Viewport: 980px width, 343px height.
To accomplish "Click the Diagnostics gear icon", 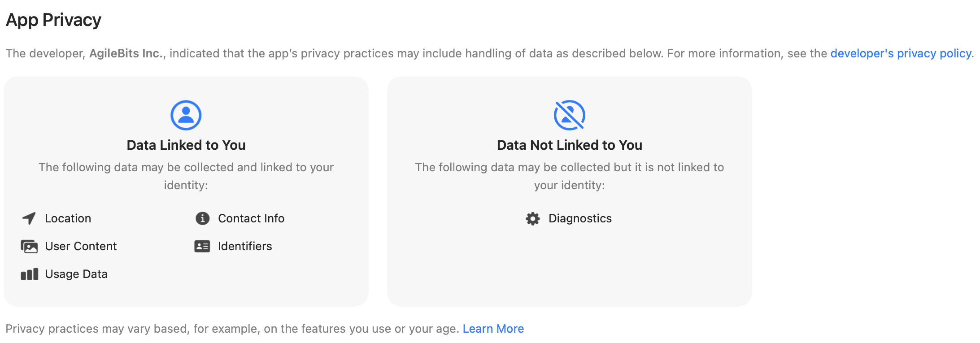I will coord(533,218).
